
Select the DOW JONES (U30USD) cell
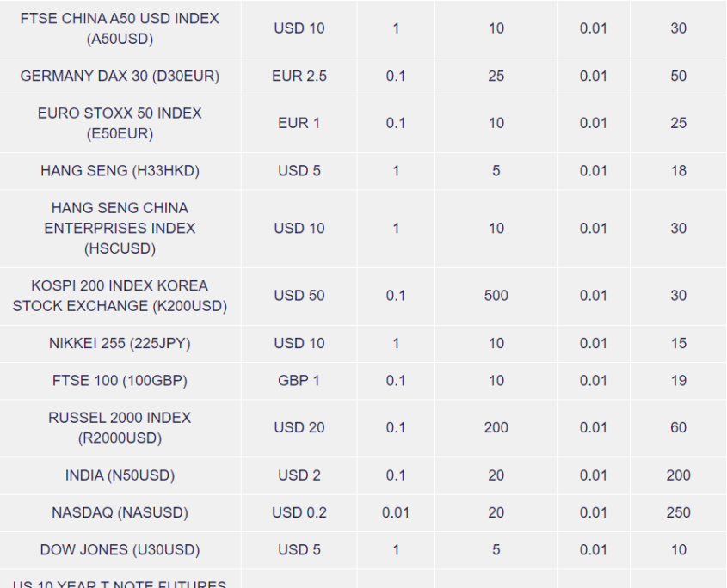[x=120, y=550]
